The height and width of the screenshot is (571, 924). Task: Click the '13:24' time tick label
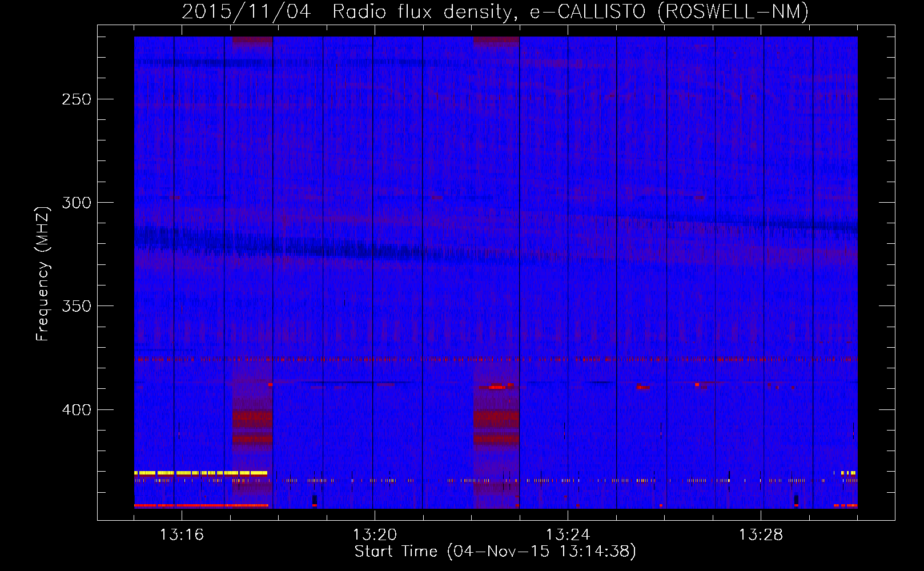click(568, 535)
